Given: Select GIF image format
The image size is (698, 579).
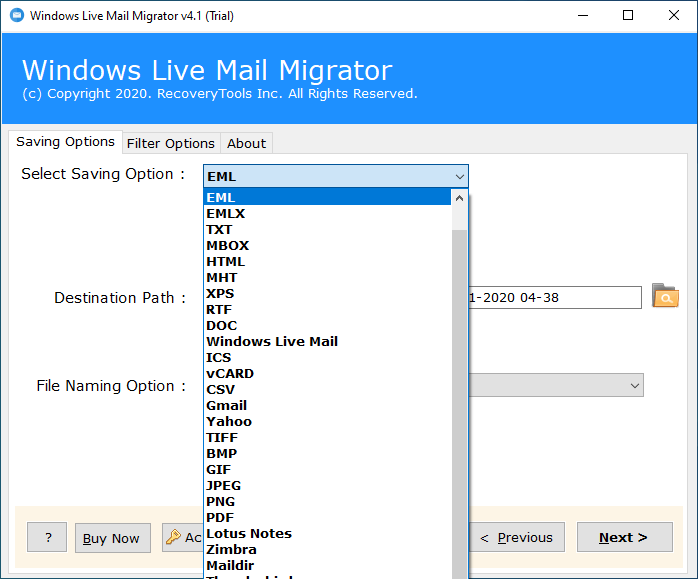Looking at the screenshot, I should tap(327, 470).
